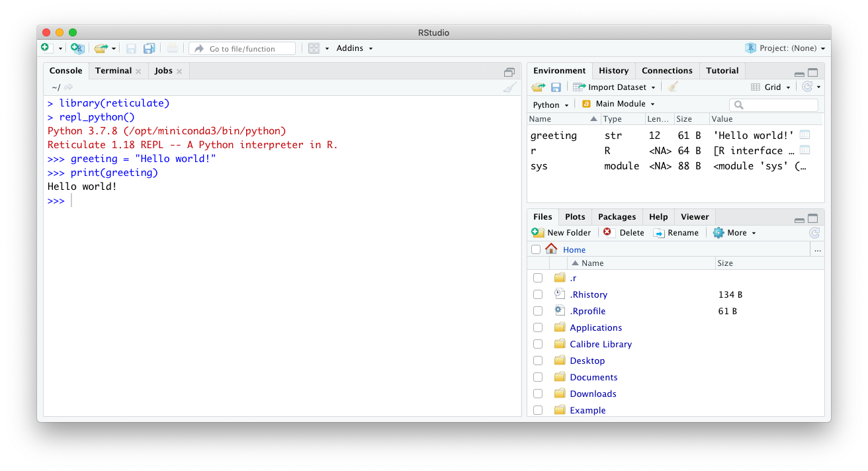
Task: Click the Delete button in Files
Action: click(624, 233)
